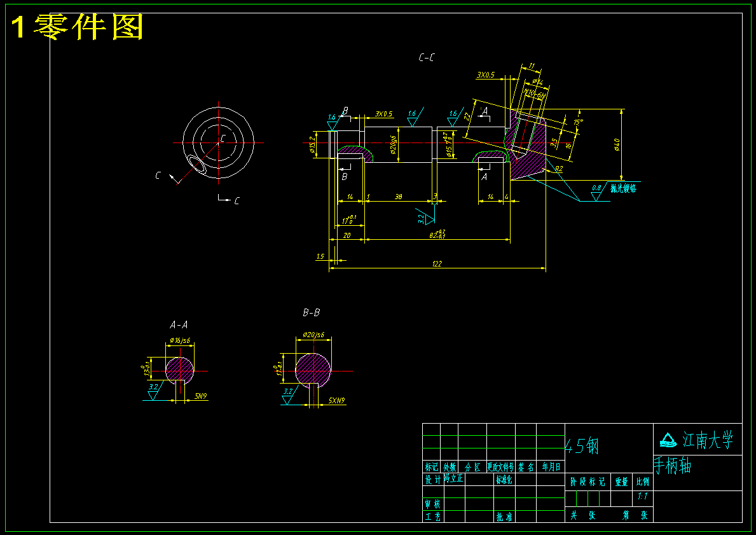Image resolution: width=756 pixels, height=535 pixels.
Task: Click the '更改文件号' title block cell
Action: (x=501, y=467)
